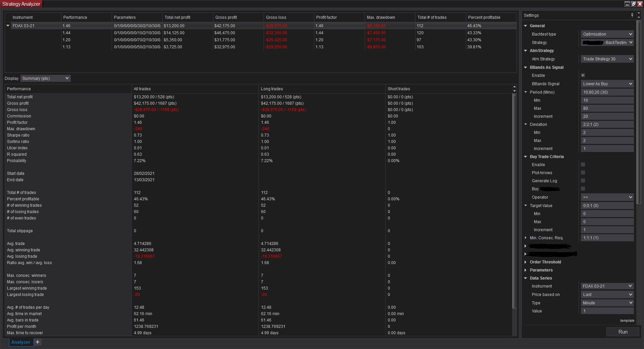644x349 pixels.
Task: Open the Data Series Type dropdown
Action: [607, 303]
